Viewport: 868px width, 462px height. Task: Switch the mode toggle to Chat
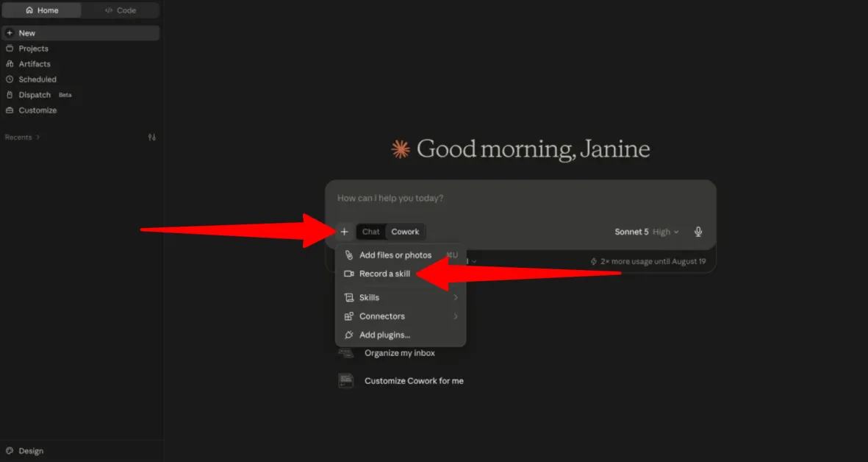[371, 232]
